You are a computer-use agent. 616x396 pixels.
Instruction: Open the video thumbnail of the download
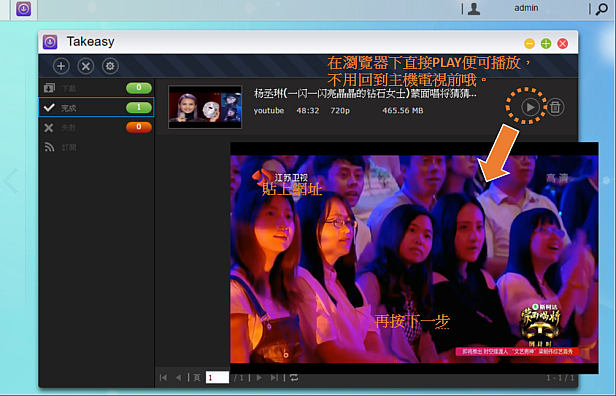(x=205, y=107)
